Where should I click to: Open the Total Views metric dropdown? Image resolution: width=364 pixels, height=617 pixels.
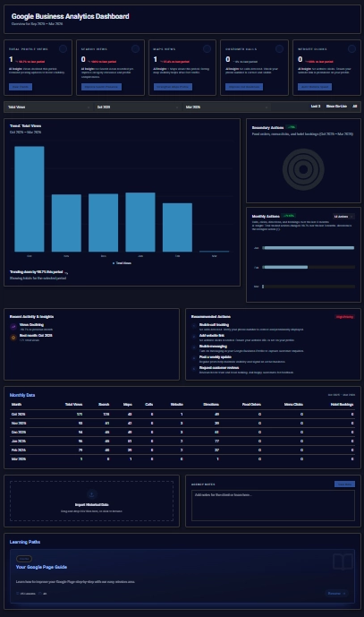pos(49,107)
